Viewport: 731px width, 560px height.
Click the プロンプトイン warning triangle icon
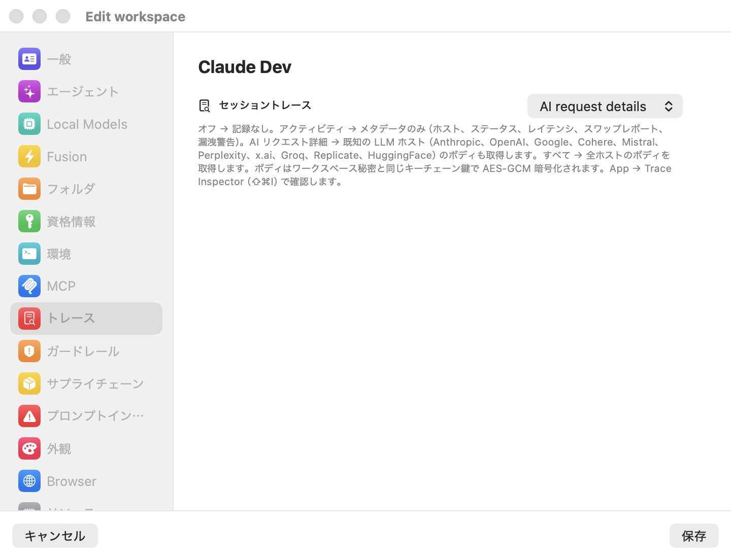tap(29, 416)
